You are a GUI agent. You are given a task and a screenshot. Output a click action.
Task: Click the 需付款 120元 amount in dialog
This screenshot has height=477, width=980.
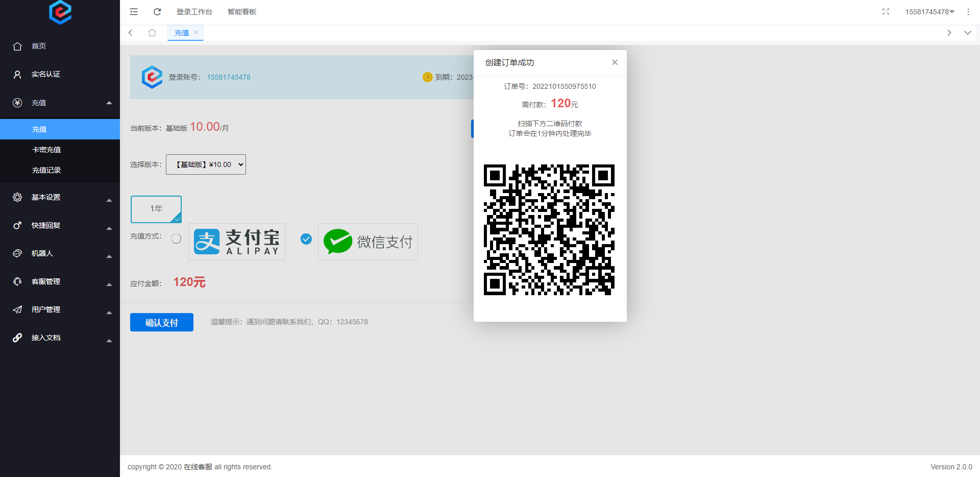(x=564, y=104)
